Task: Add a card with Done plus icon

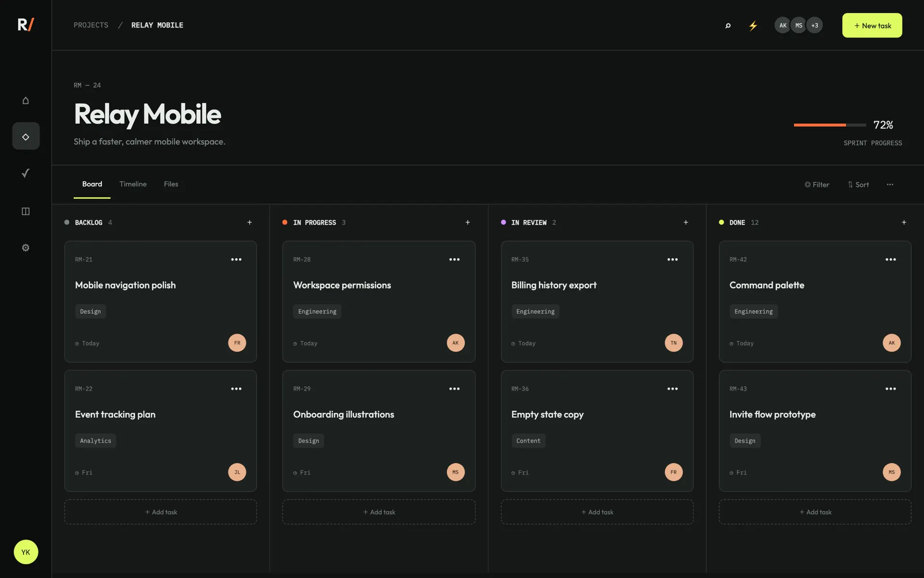Action: coord(904,222)
